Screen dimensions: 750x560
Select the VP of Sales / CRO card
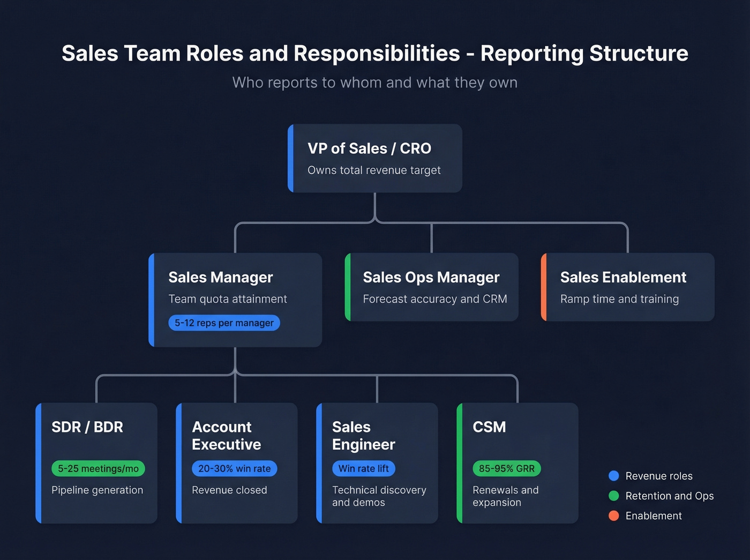pyautogui.click(x=375, y=158)
